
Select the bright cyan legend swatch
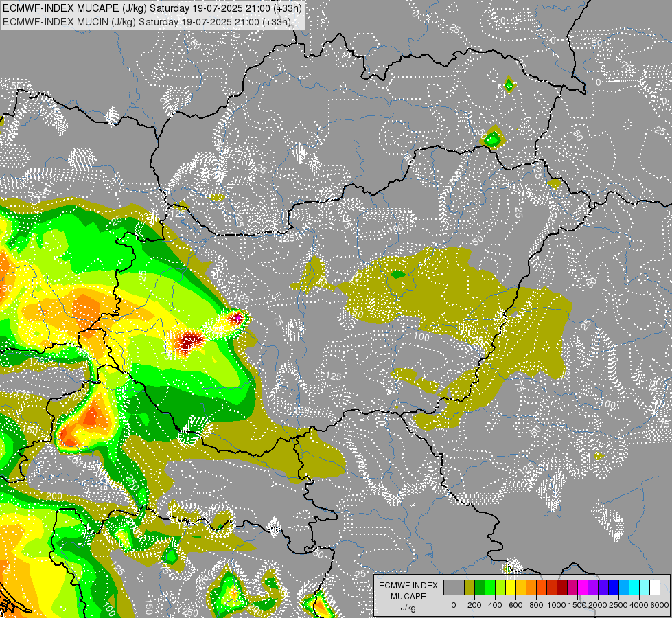(x=635, y=588)
